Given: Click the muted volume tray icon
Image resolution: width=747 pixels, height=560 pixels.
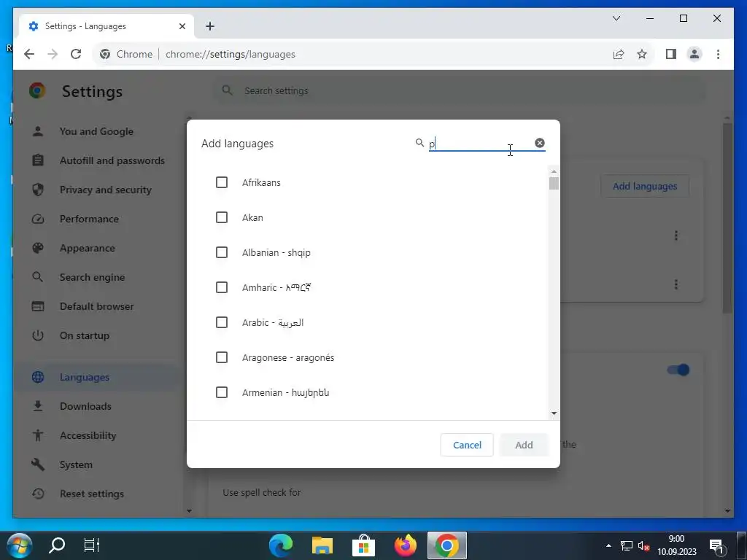Looking at the screenshot, I should pyautogui.click(x=643, y=545).
